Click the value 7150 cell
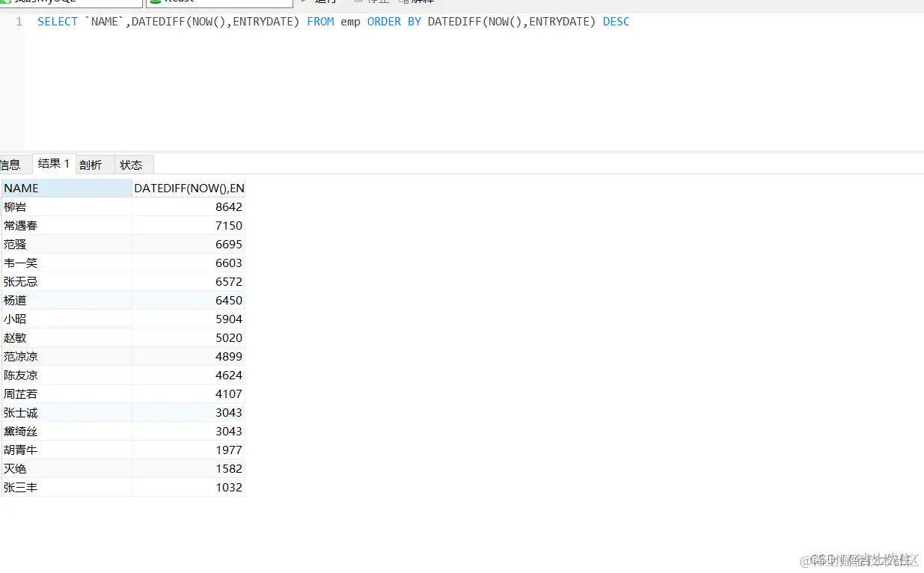Screen dimensions: 924x573 [x=189, y=226]
